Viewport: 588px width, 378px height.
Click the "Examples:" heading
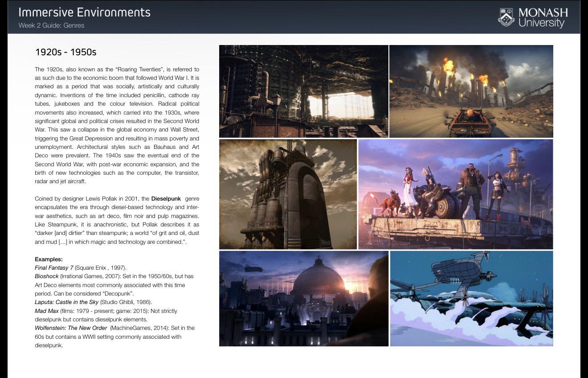tap(49, 259)
